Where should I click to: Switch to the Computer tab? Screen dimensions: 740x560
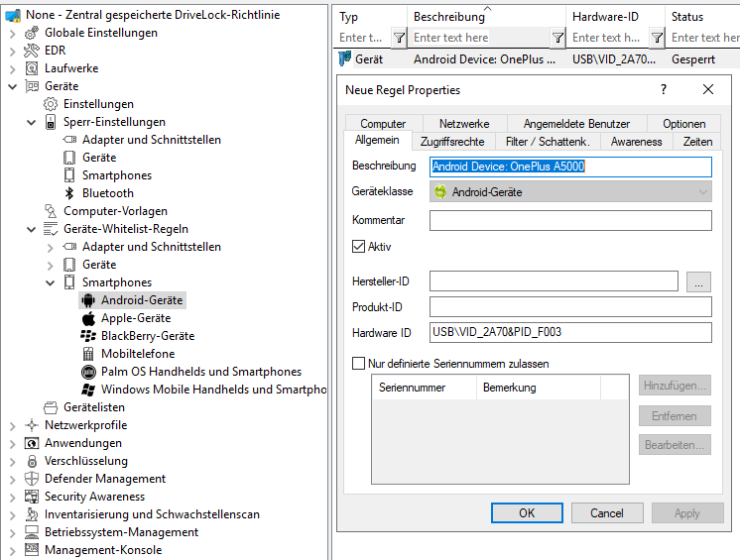[383, 124]
